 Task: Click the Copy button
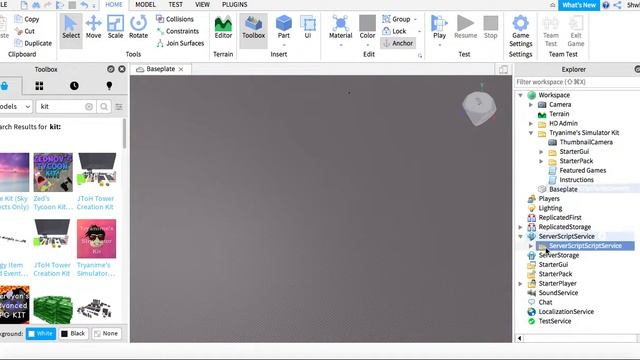click(27, 19)
